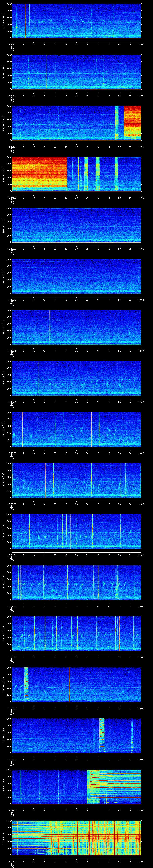Click the 20:00 end time label
Screen dimensions: 153x868
click(141, 453)
